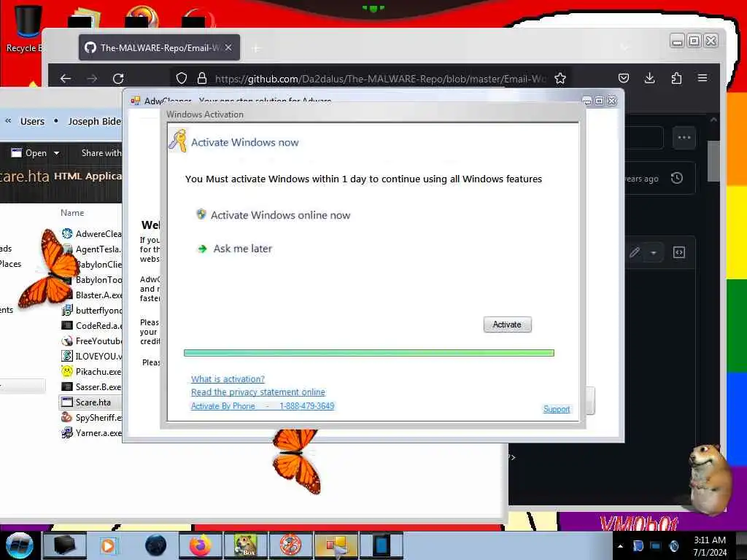Viewport: 747px width, 560px height.
Task: Open the GitHub file history clock icon
Action: pos(677,179)
